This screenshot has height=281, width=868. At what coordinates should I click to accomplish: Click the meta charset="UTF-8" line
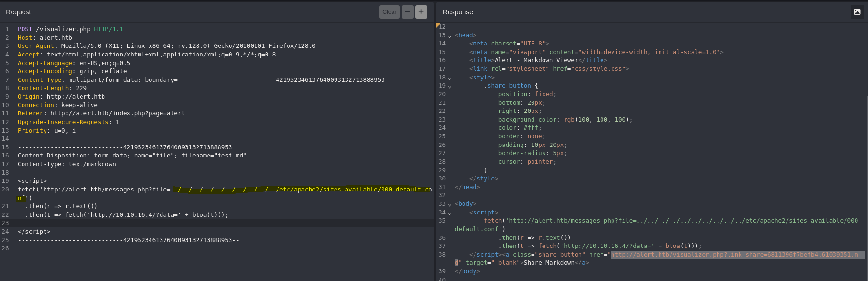tap(509, 44)
